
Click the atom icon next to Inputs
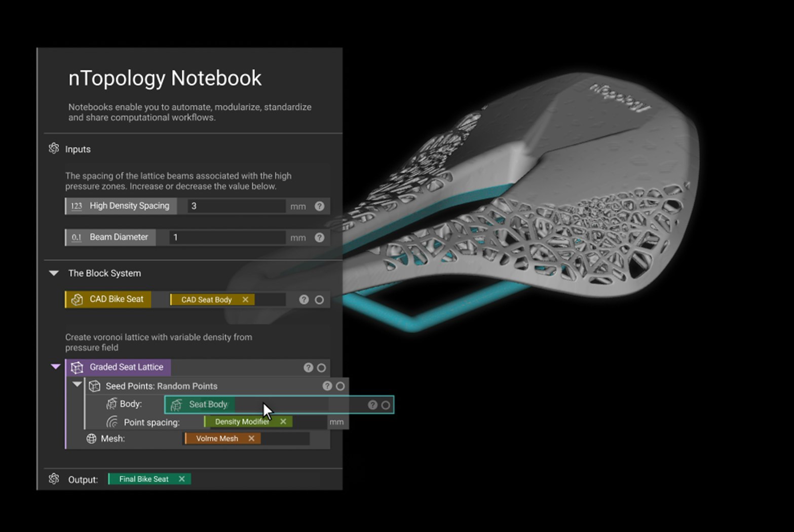point(54,149)
